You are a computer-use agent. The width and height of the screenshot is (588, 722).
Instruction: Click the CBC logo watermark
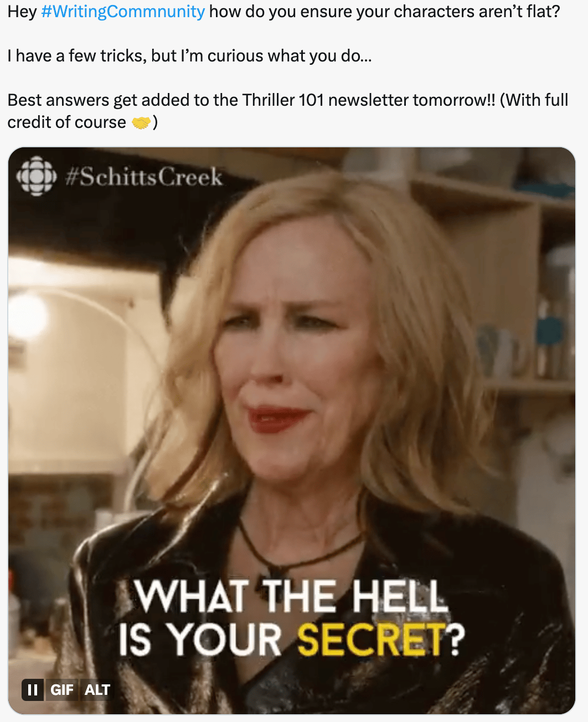pyautogui.click(x=37, y=176)
